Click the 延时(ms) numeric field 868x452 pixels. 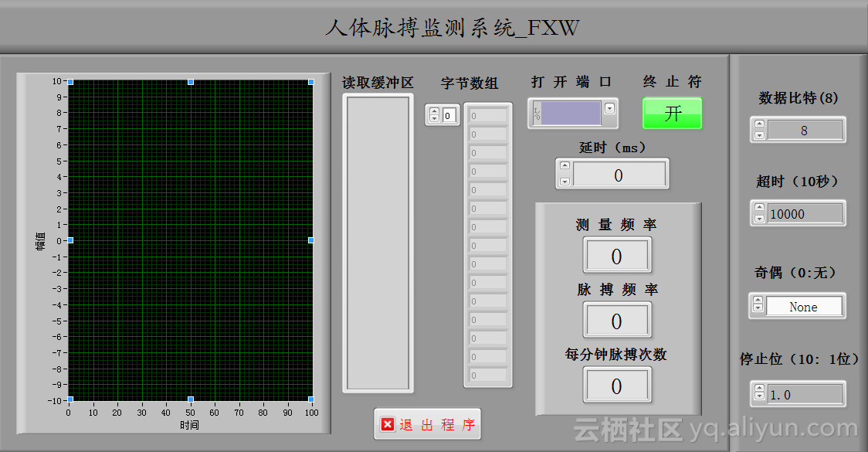click(619, 174)
